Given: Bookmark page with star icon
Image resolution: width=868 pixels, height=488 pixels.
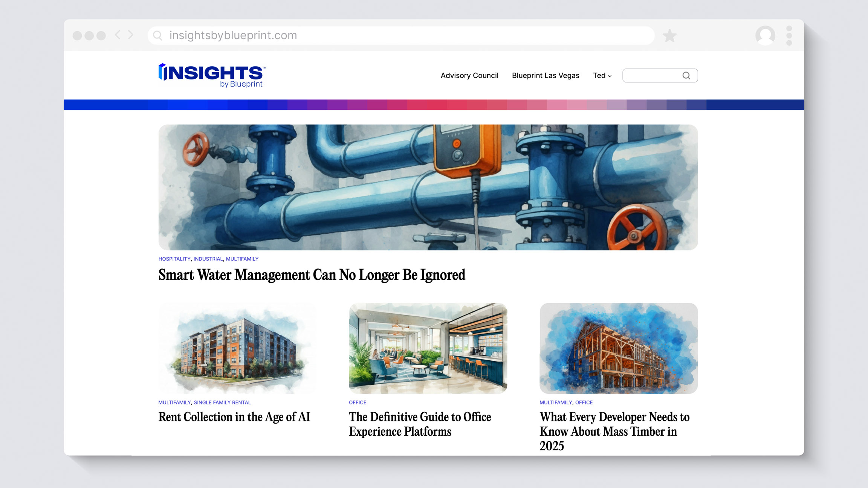Looking at the screenshot, I should [669, 36].
